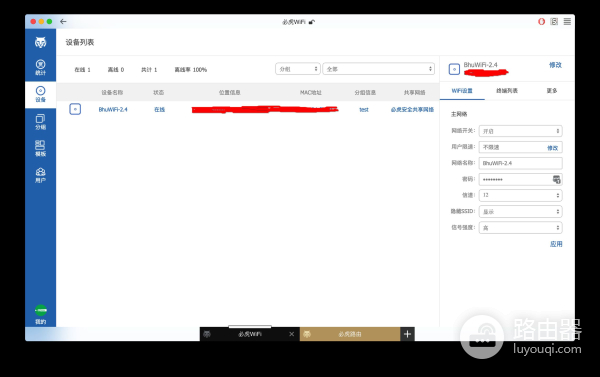Click 修改 link in the device panel header
The image size is (600, 377).
[555, 65]
